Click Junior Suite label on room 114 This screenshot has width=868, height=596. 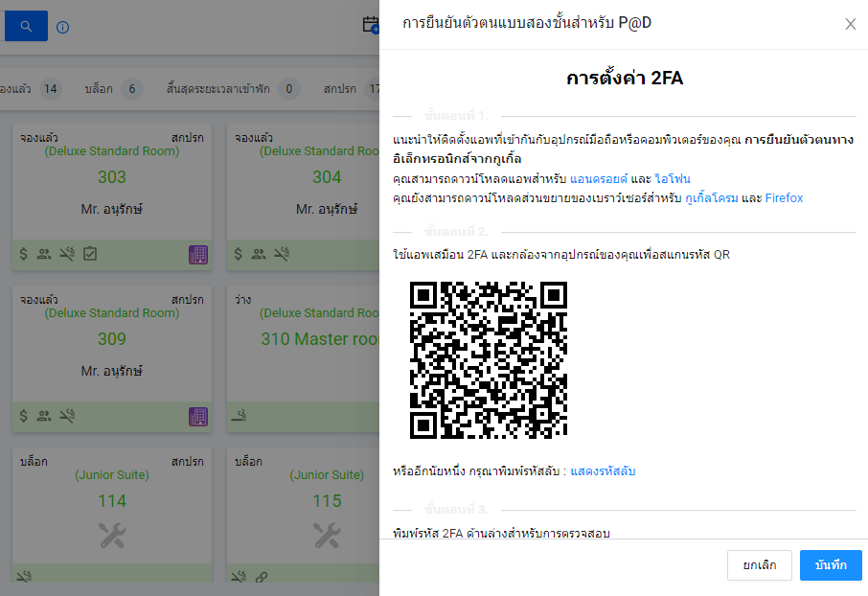pyautogui.click(x=112, y=475)
